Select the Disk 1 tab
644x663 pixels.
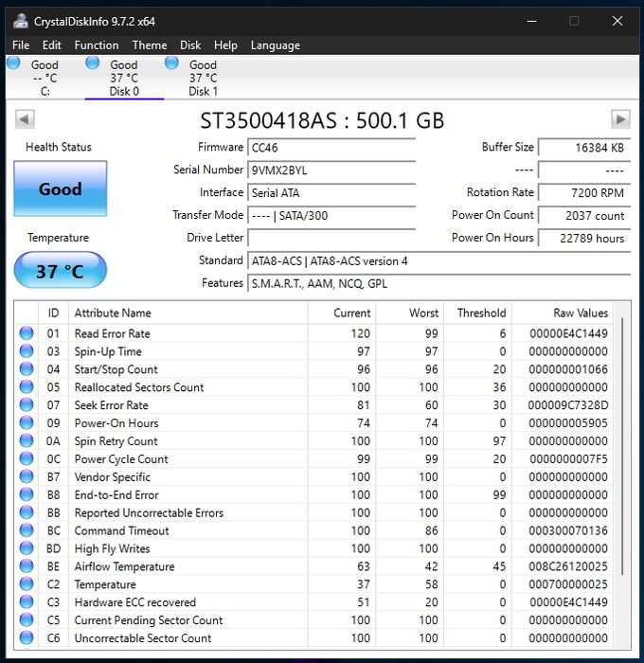pyautogui.click(x=203, y=78)
